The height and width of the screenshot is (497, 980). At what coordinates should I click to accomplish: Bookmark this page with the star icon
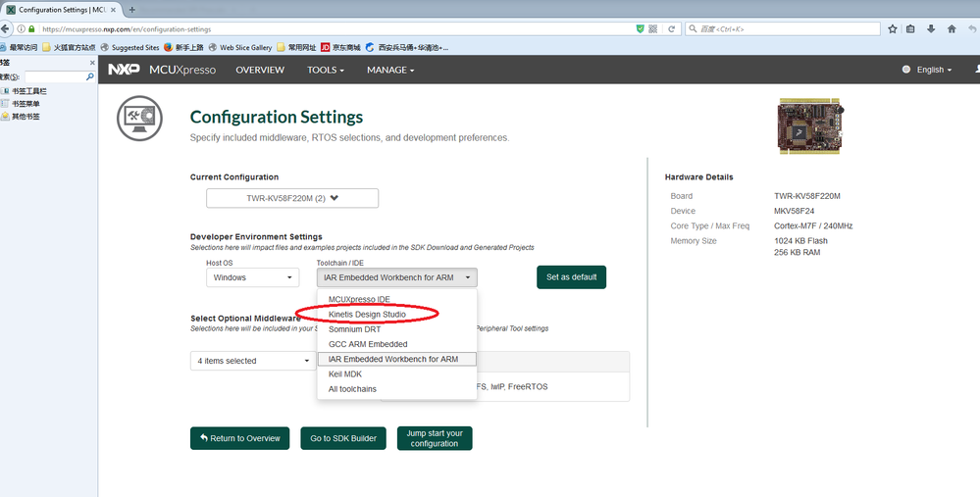[x=893, y=28]
